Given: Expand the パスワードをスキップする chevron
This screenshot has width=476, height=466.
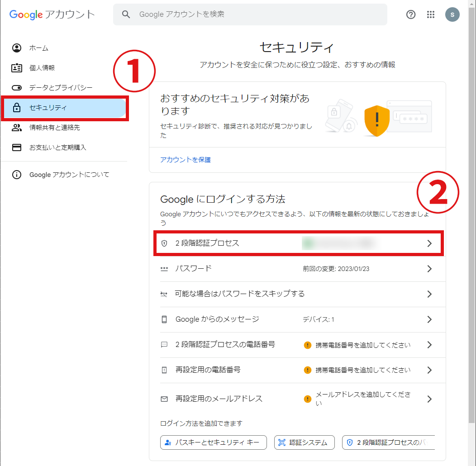Looking at the screenshot, I should point(429,294).
